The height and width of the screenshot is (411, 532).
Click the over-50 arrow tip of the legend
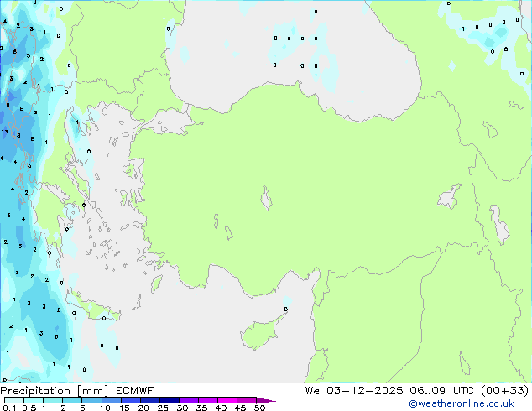pos(266,400)
